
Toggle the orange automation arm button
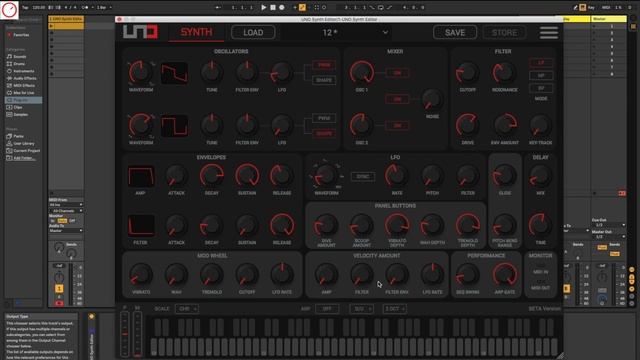click(302, 7)
